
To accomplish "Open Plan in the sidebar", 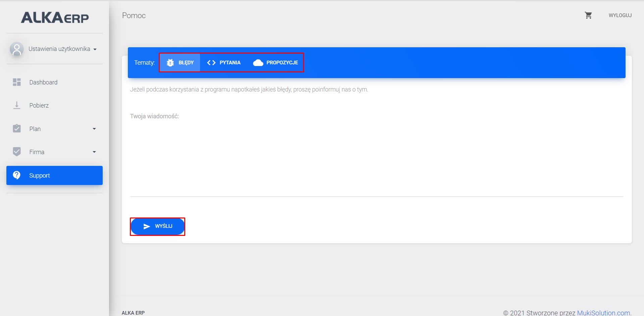I will pos(54,129).
